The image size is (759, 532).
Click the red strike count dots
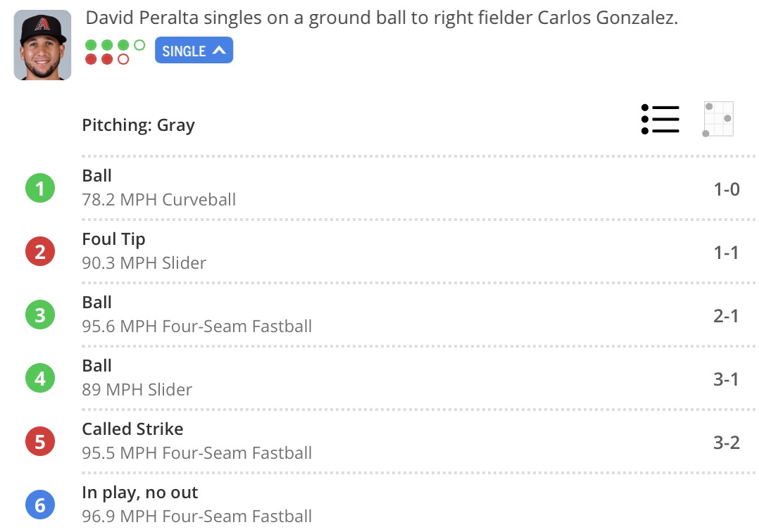pos(107,60)
